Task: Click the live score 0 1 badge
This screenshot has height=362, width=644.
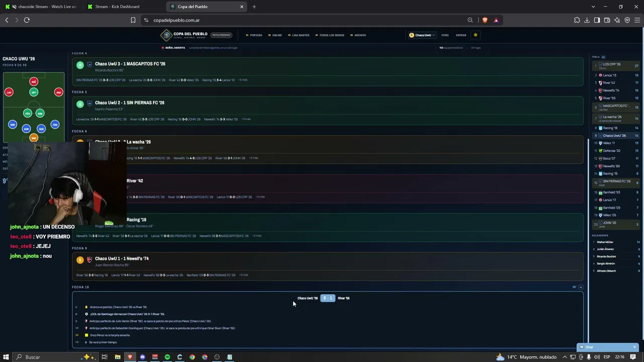Action: click(x=328, y=298)
